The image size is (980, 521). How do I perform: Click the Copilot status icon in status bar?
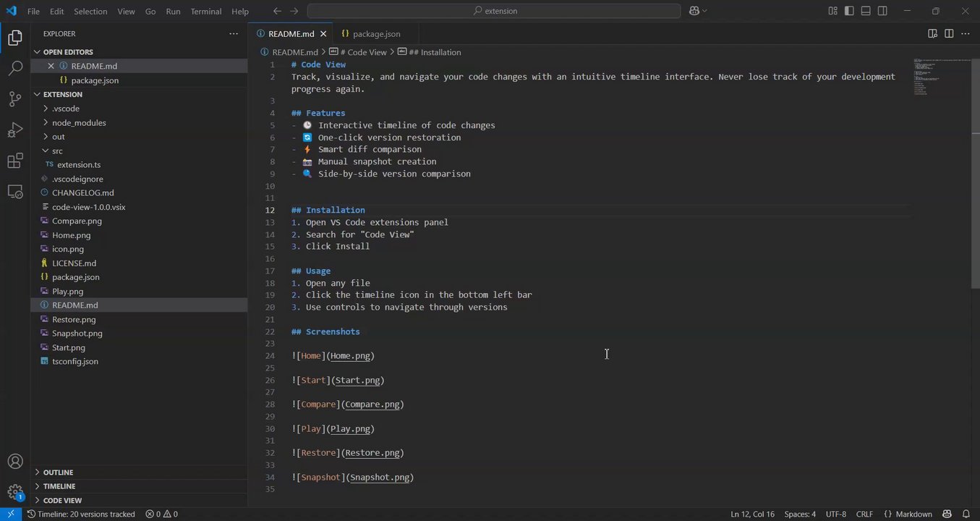pos(947,514)
